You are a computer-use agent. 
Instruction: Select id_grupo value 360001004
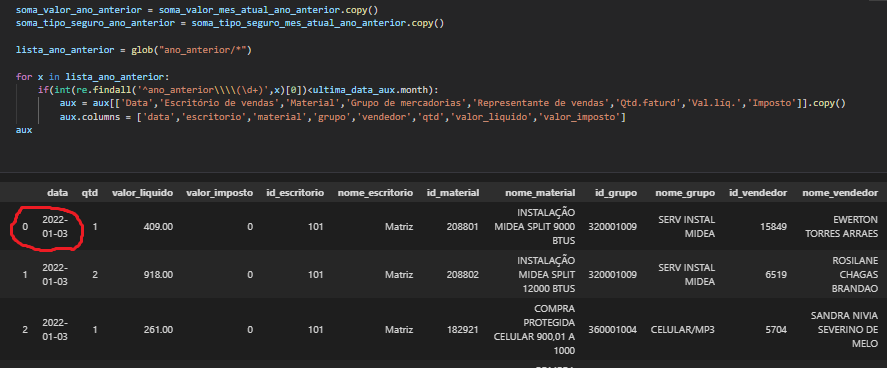point(613,330)
